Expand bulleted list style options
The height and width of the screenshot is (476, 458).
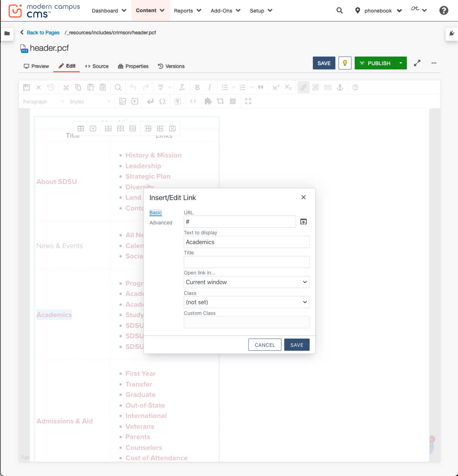233,87
